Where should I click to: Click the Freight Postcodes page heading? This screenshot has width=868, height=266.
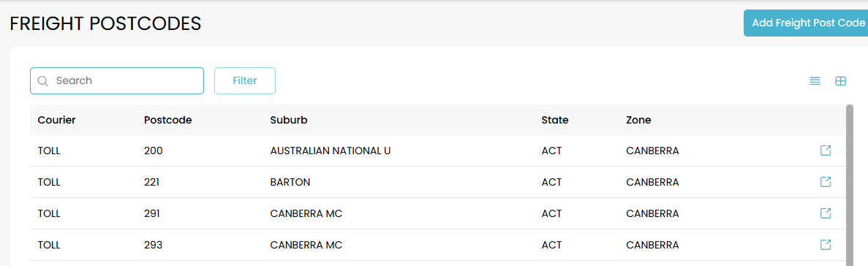click(105, 24)
